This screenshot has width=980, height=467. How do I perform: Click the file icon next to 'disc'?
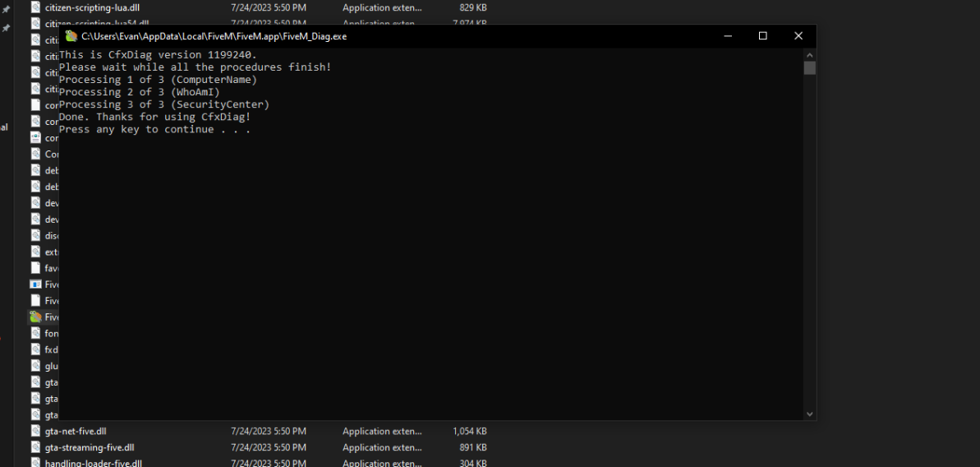[x=35, y=236]
